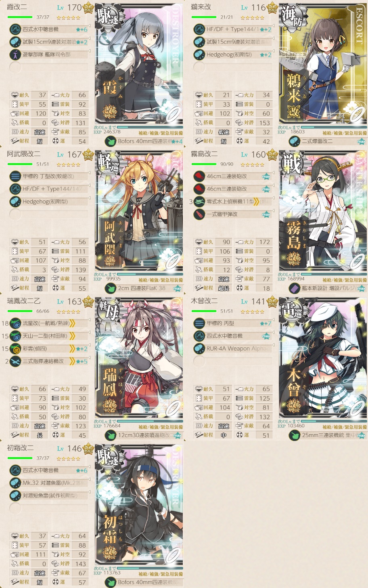Click the Hedgehog(初期型) equipment entry on 鵜来改
Image resolution: width=368 pixels, height=588 pixels.
point(232,54)
